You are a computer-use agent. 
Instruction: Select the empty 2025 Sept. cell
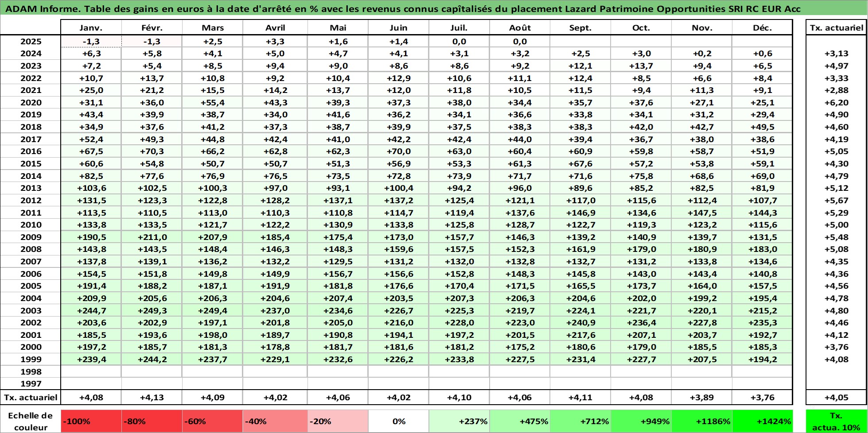(x=580, y=42)
